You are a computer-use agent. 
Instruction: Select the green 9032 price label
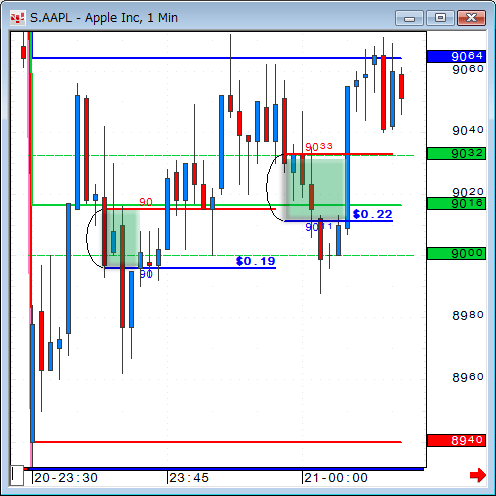coord(456,153)
